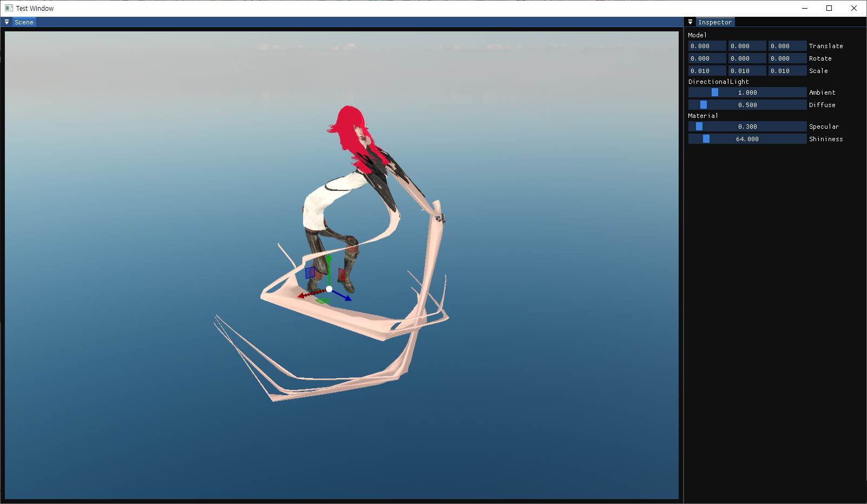Click the Translate Y input field
This screenshot has width=867, height=504.
point(747,46)
